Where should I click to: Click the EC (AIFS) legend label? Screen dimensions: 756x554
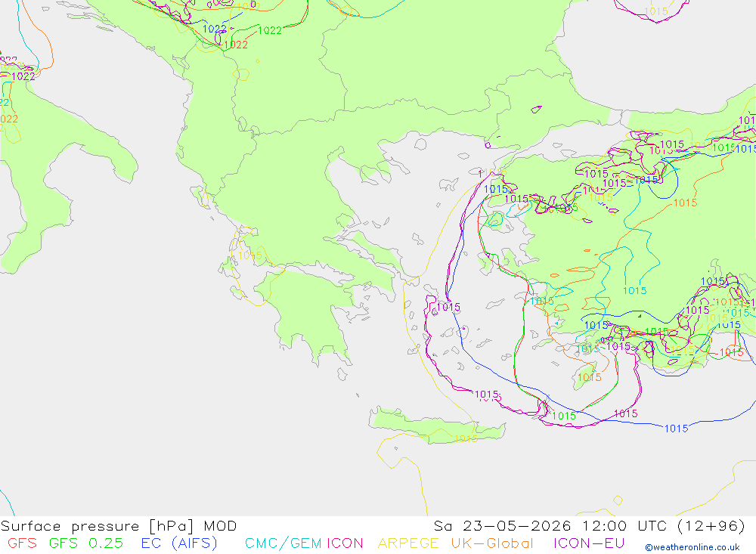179,543
